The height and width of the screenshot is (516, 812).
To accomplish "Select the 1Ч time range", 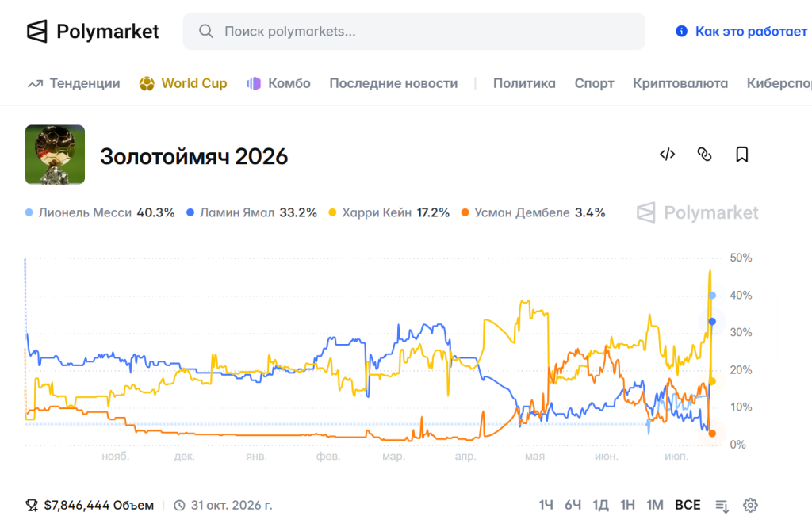I will 546,505.
